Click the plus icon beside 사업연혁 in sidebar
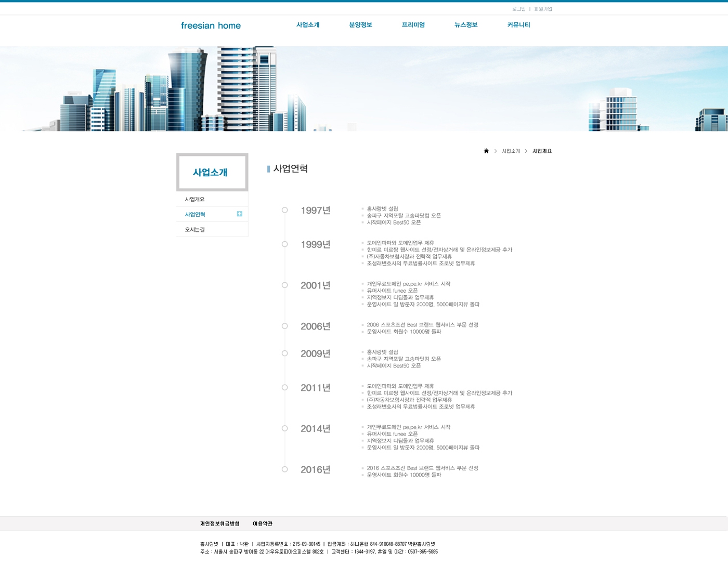 click(239, 214)
